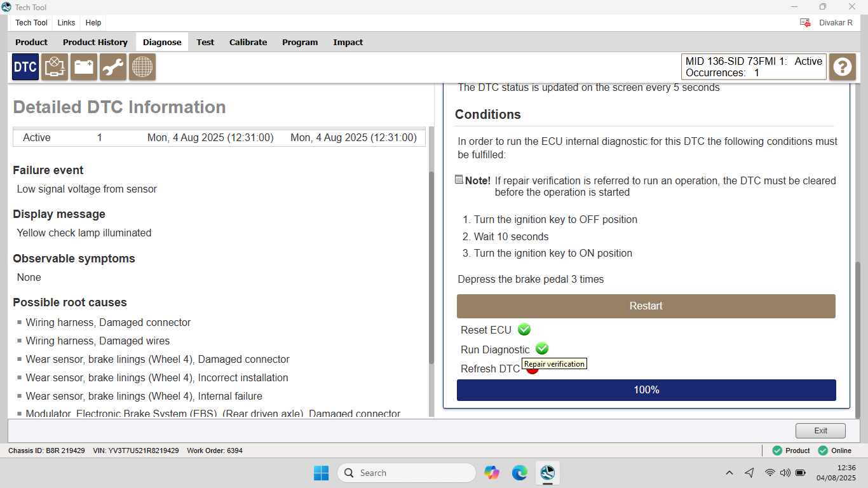Open the lamp circuit diagnostics icon

coord(55,67)
